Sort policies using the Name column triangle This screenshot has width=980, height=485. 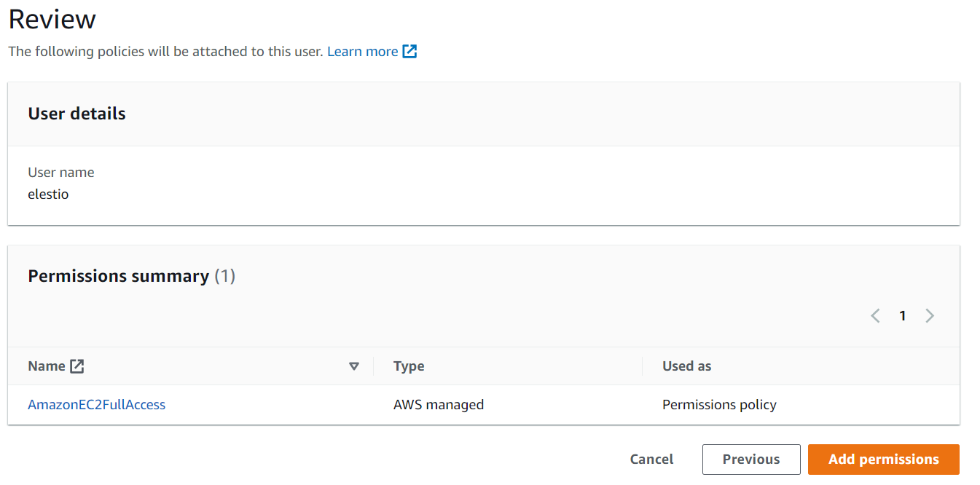point(354,366)
